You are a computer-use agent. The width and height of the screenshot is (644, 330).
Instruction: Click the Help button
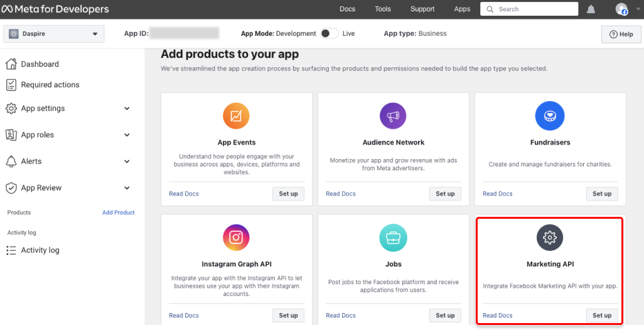(621, 34)
